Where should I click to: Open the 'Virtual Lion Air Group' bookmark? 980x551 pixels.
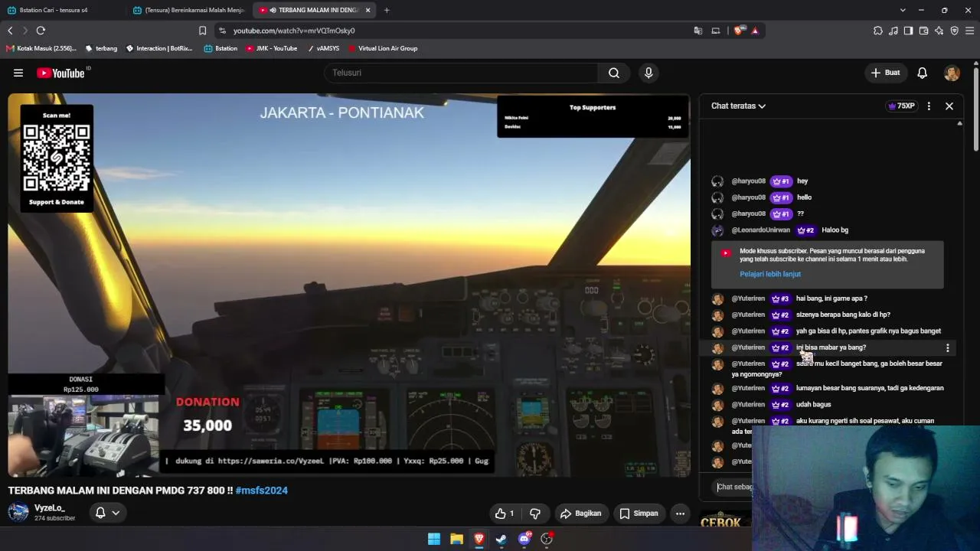click(x=383, y=48)
